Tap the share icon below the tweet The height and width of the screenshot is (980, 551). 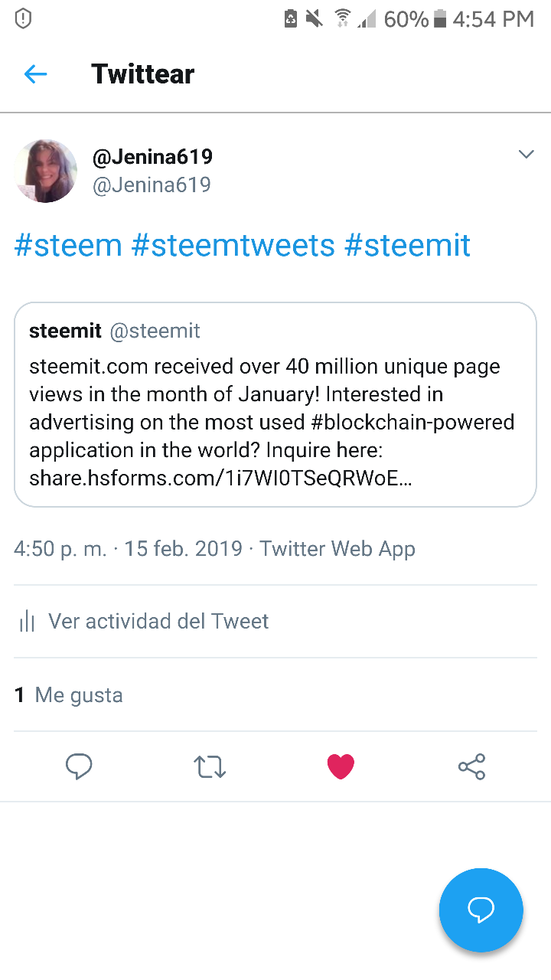[471, 766]
